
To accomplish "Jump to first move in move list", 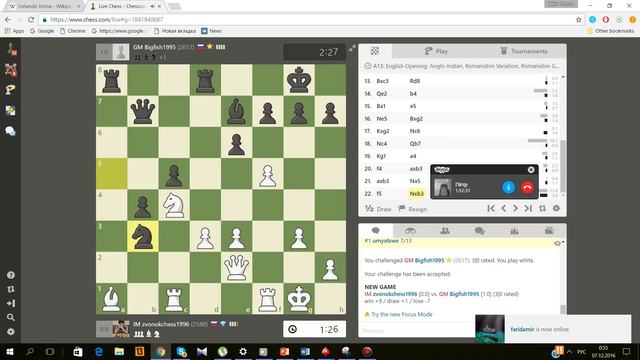I will point(491,209).
